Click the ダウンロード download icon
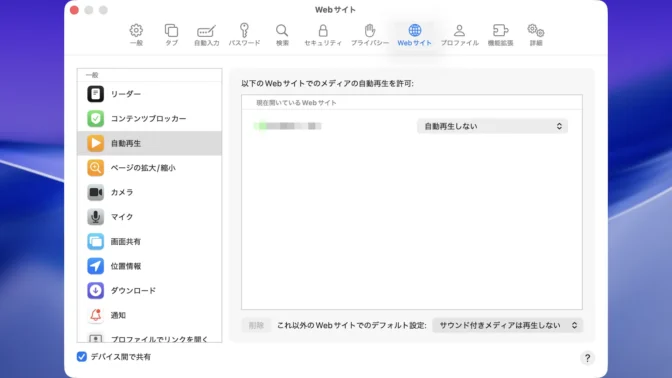672x378 pixels. pos(96,291)
